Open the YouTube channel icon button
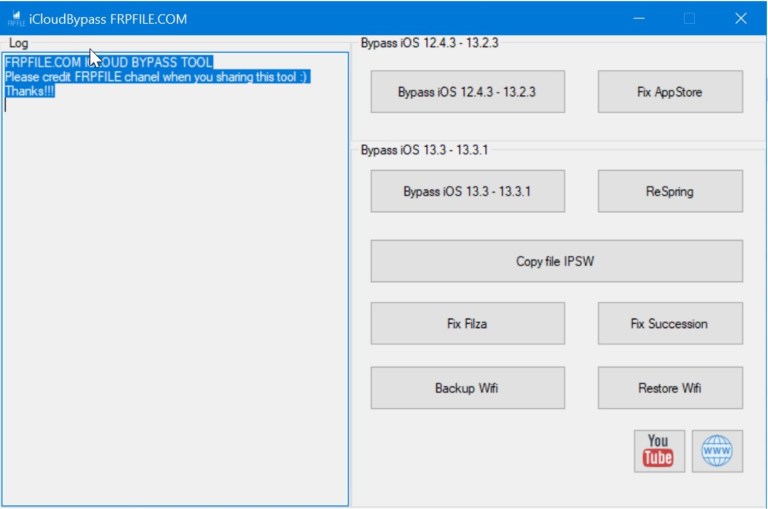The height and width of the screenshot is (509, 768). [659, 451]
